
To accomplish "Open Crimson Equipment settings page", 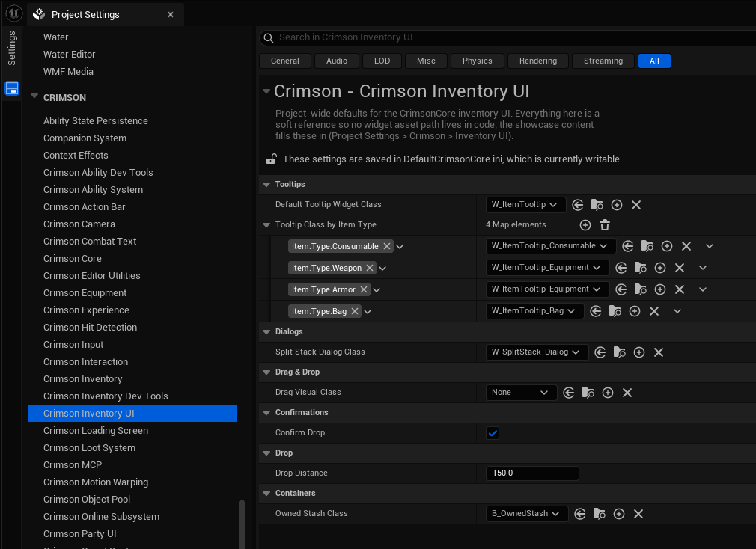I will pos(85,292).
